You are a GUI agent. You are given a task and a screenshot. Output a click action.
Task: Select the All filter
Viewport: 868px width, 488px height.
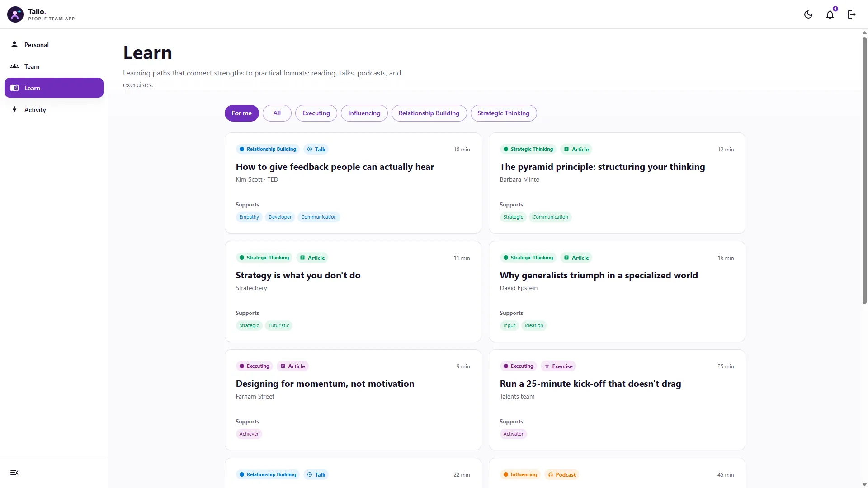click(277, 113)
